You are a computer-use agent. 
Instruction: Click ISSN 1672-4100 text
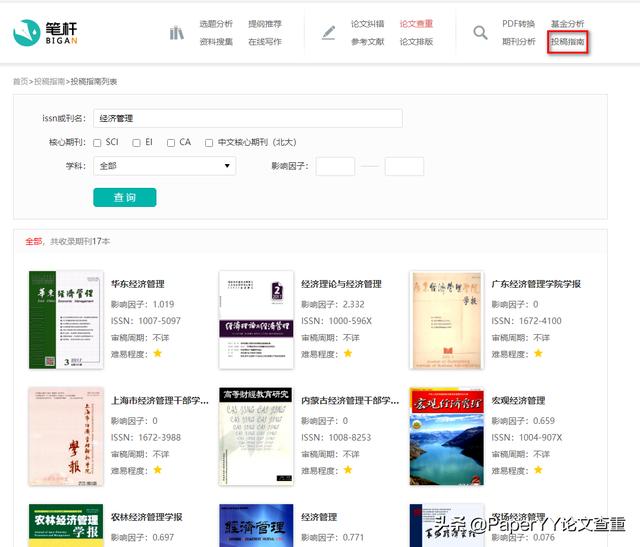pyautogui.click(x=527, y=321)
